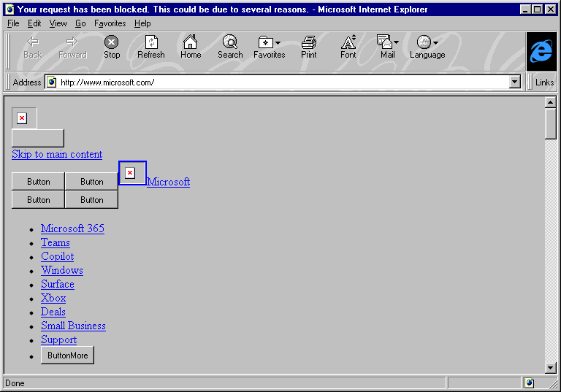Click the vertical scrollbar thumb

pyautogui.click(x=550, y=123)
